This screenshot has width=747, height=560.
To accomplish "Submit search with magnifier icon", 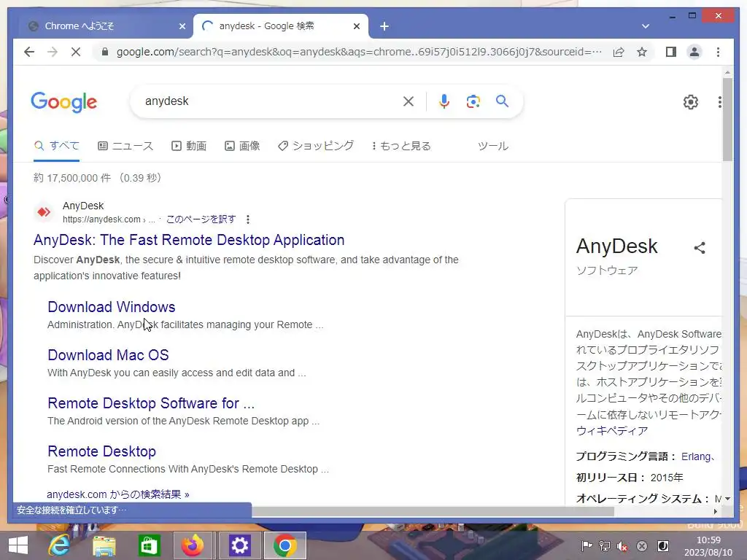I will (x=502, y=101).
